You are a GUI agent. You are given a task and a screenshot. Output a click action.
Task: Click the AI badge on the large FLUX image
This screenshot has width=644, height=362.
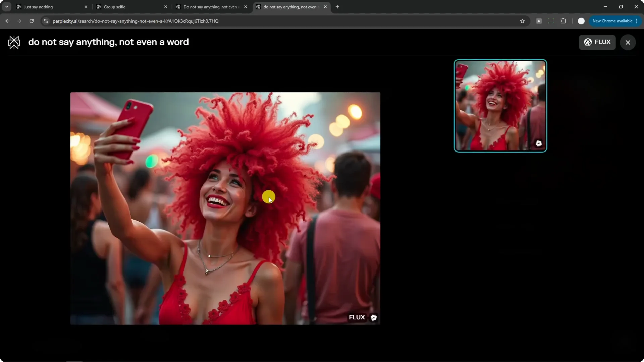click(x=374, y=317)
